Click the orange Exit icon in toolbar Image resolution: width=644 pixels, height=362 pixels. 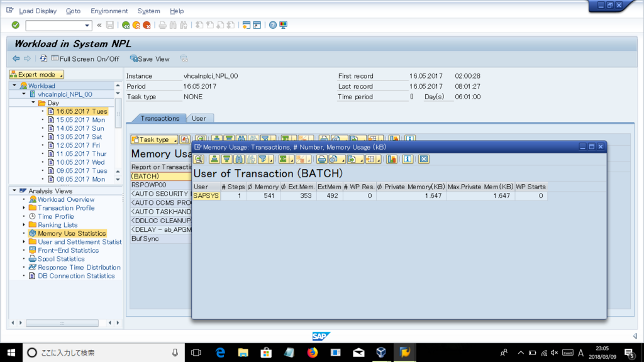pos(136,25)
